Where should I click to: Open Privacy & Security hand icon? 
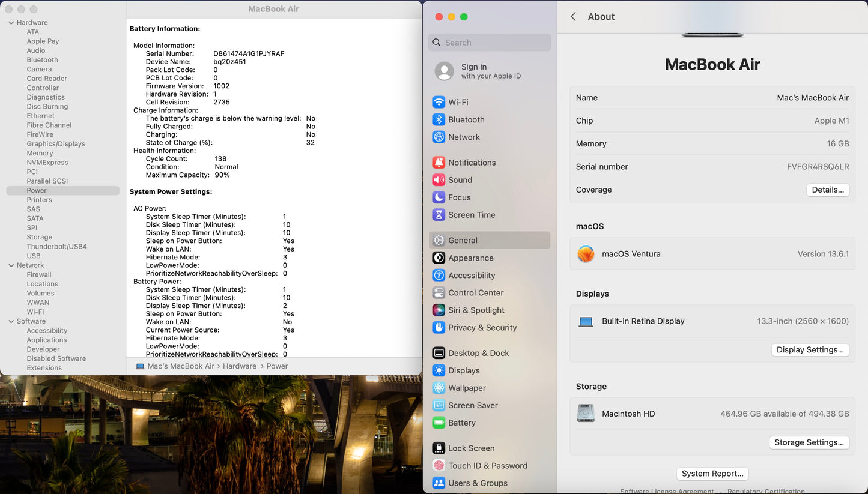click(439, 327)
